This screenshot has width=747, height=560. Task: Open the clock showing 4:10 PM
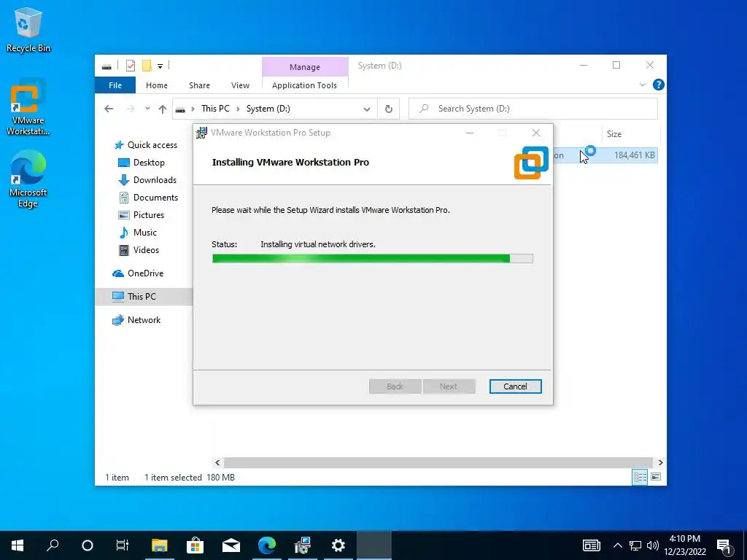pos(685,545)
